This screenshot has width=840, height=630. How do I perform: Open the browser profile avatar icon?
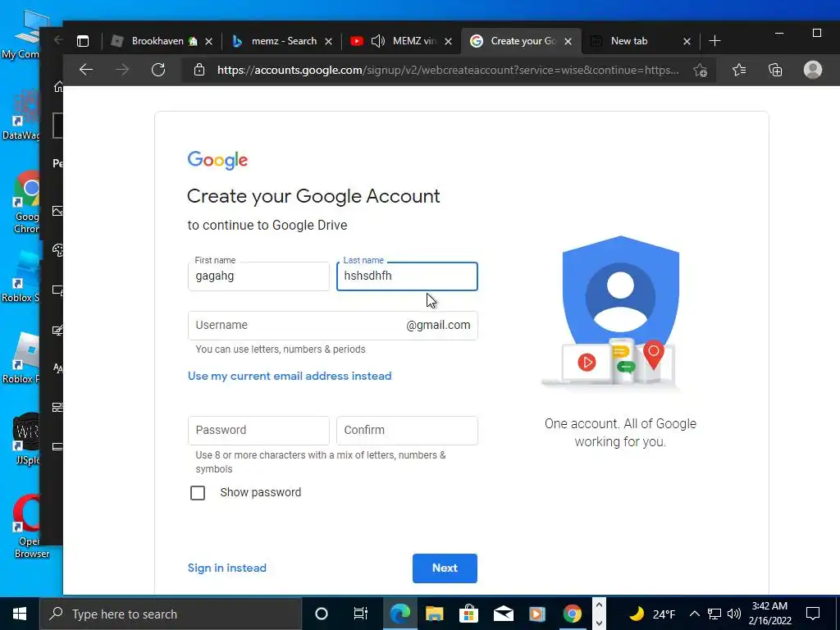[x=813, y=70]
